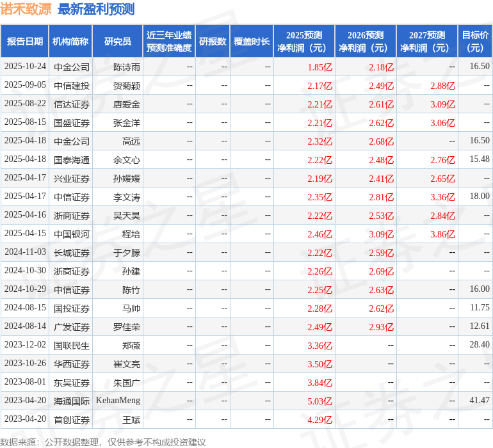Click the 目标价 column header
The height and width of the screenshot is (448, 493).
[475, 42]
